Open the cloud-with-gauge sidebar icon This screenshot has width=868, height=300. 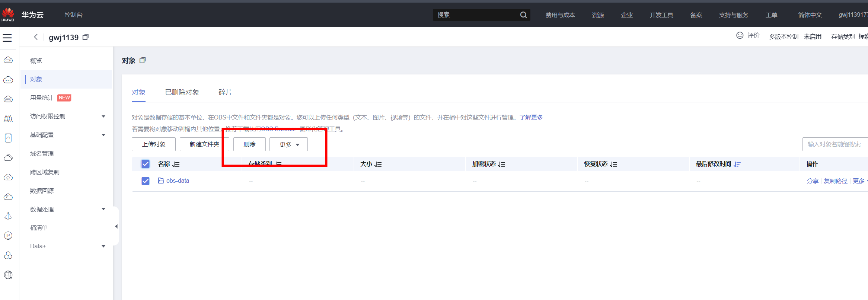(8, 197)
